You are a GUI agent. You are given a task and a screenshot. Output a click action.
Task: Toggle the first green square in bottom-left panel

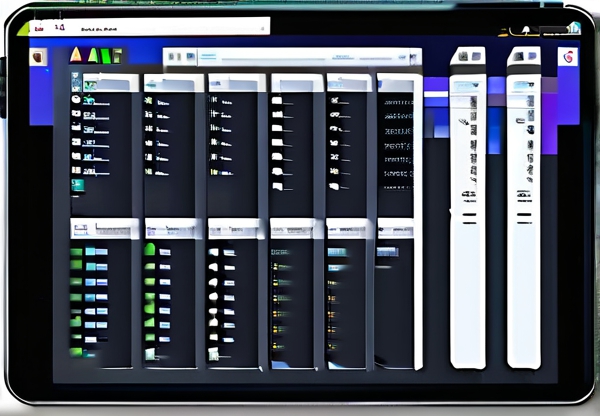click(76, 252)
